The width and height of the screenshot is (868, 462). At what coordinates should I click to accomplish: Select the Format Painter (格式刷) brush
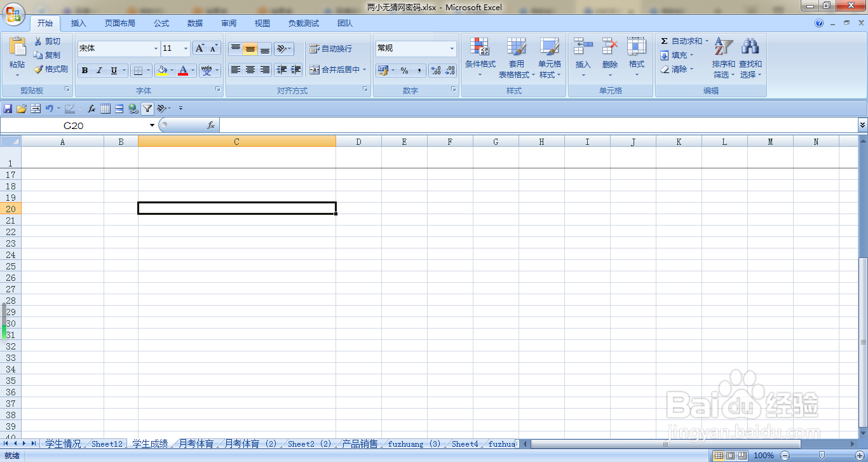(x=38, y=69)
